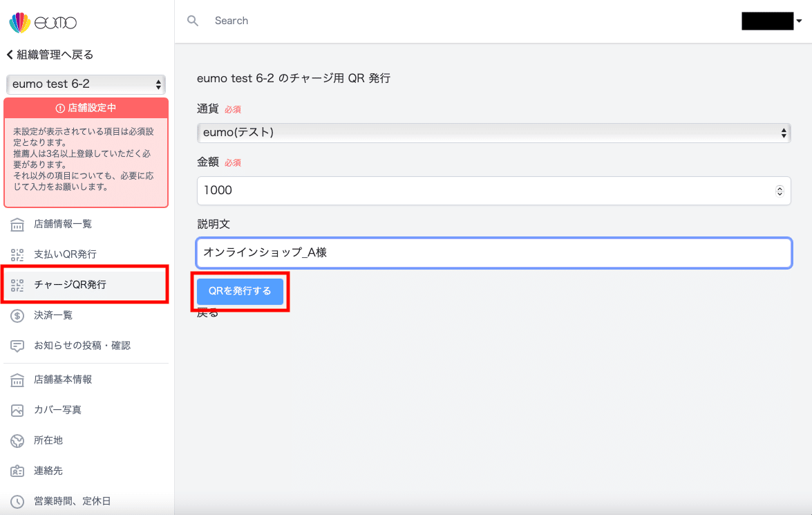The height and width of the screenshot is (515, 812).
Task: Click the 店舗設定中 warning icon
Action: [60, 109]
